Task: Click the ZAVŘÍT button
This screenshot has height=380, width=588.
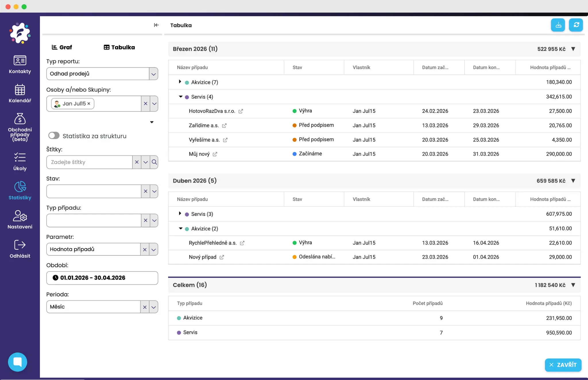Action: (x=563, y=365)
